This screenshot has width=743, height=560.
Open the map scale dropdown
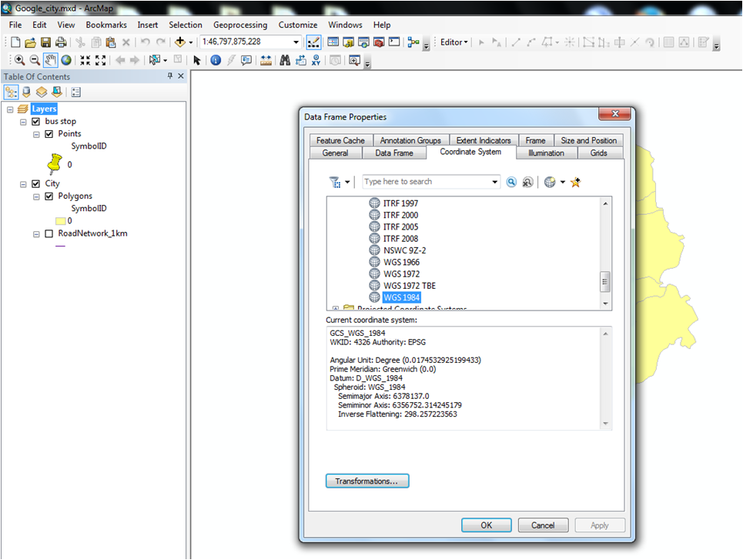tap(296, 42)
